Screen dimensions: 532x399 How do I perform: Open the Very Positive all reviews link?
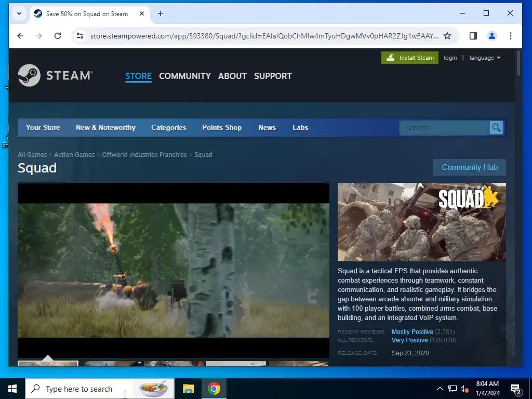point(409,340)
